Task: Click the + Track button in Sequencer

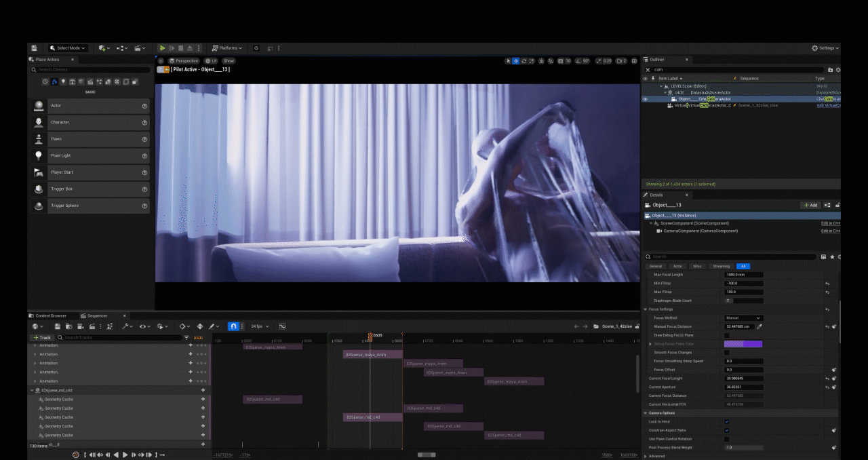Action: [42, 337]
